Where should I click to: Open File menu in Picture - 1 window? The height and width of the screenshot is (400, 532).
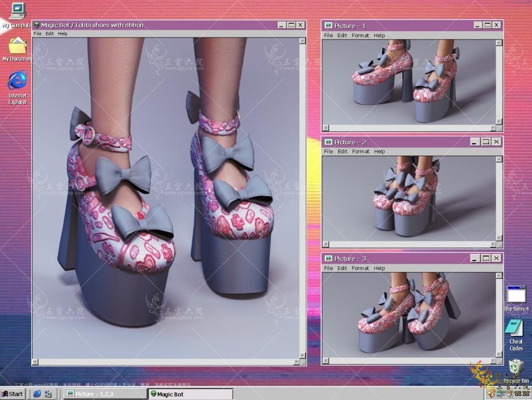point(328,35)
